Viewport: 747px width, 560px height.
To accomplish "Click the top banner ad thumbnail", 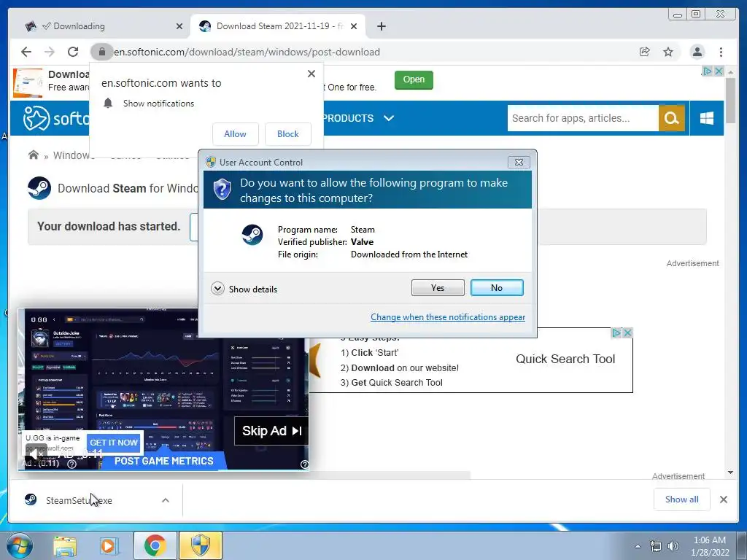I will point(28,82).
